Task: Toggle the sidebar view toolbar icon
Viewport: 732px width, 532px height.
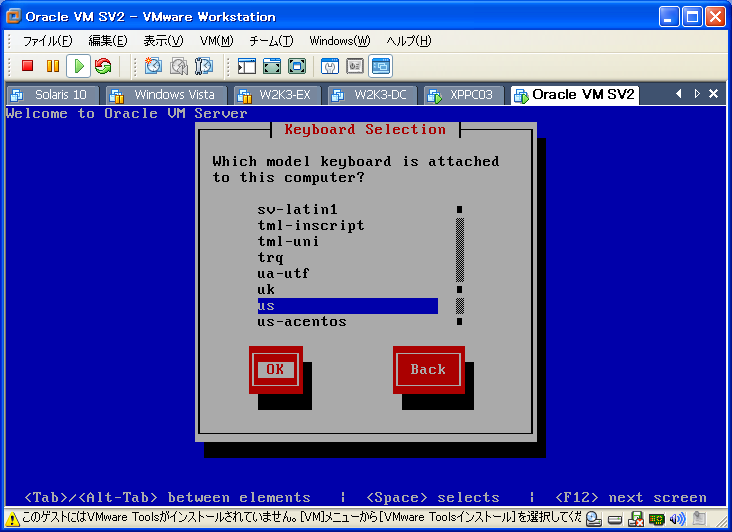Action: coord(246,66)
